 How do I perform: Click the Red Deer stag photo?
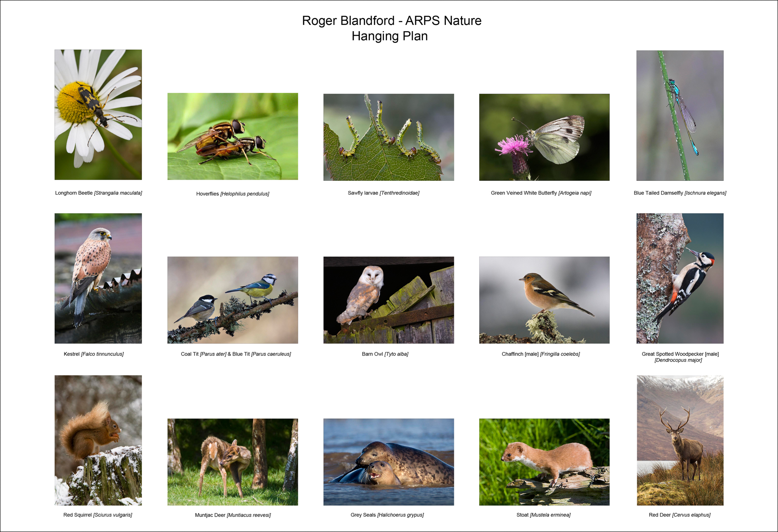680,440
